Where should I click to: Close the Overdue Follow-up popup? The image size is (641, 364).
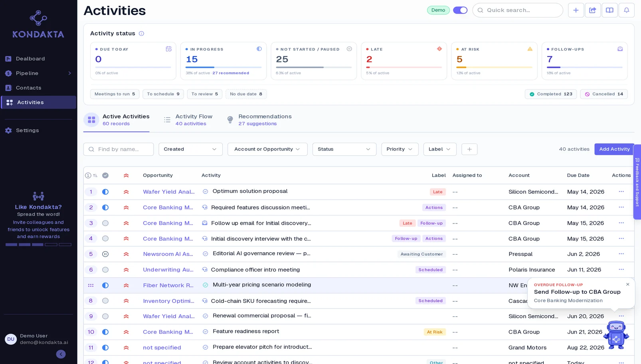pos(627,285)
